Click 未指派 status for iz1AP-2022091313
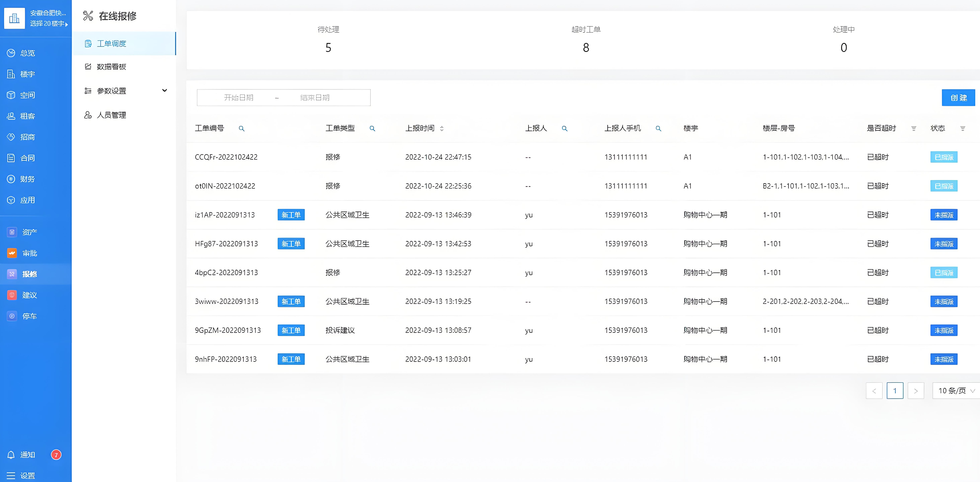The width and height of the screenshot is (980, 482). pos(944,215)
